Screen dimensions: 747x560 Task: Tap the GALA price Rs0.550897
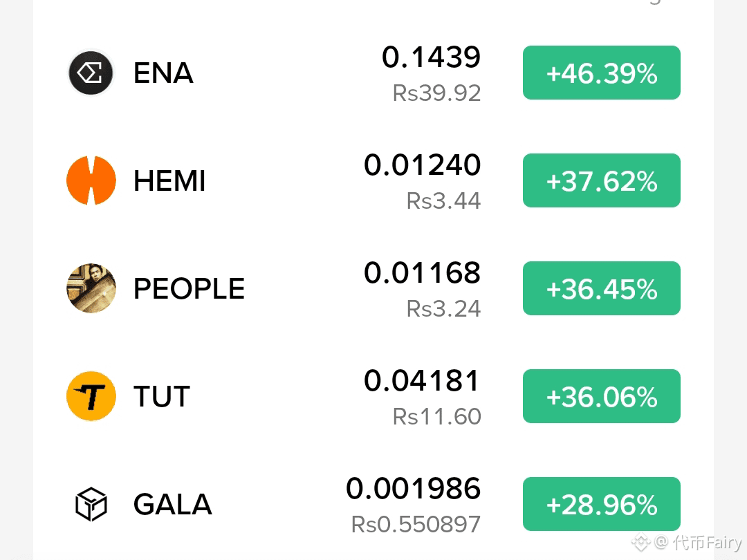tap(416, 524)
